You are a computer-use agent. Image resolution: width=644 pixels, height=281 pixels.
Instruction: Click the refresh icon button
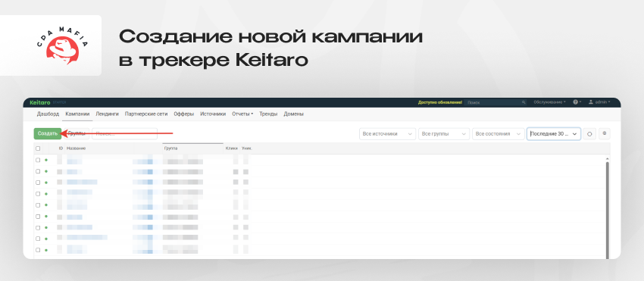coord(589,134)
